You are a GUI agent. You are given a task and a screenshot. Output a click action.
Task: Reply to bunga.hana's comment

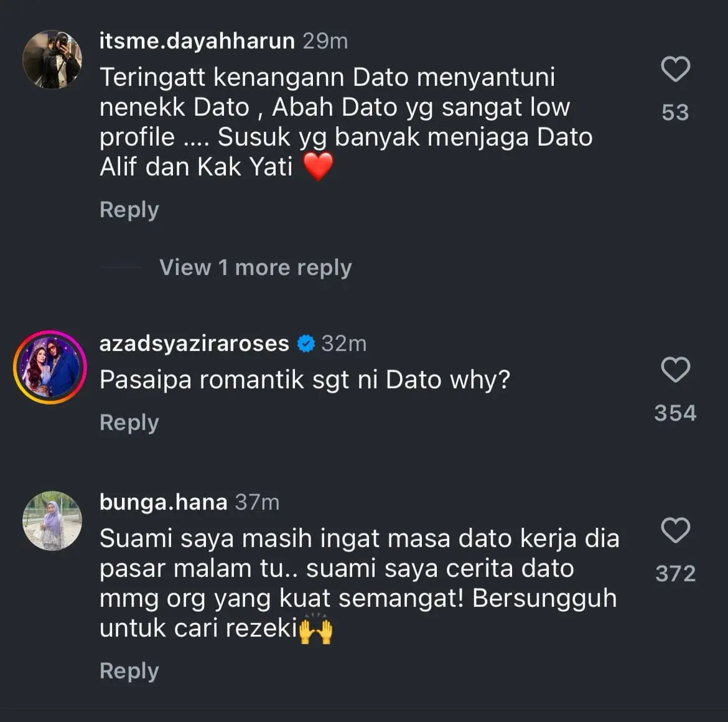(x=129, y=670)
